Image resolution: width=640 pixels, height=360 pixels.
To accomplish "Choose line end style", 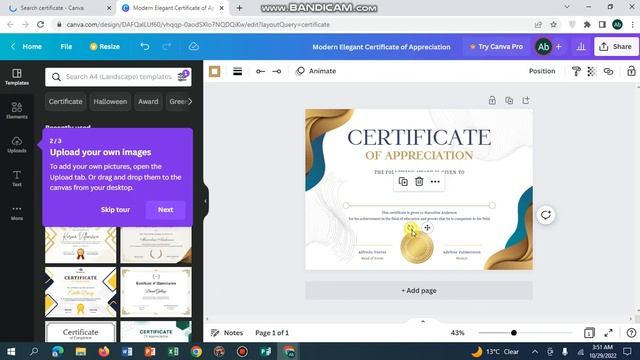I will (277, 71).
